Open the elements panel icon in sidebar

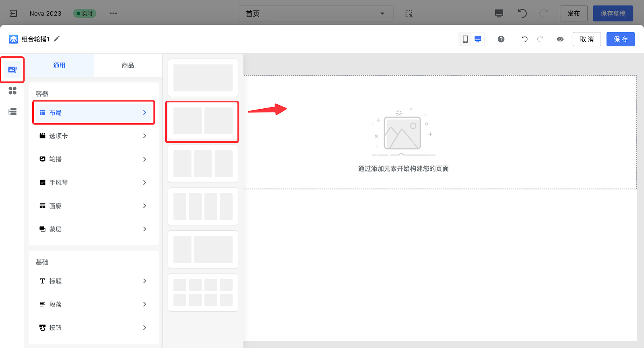click(12, 70)
